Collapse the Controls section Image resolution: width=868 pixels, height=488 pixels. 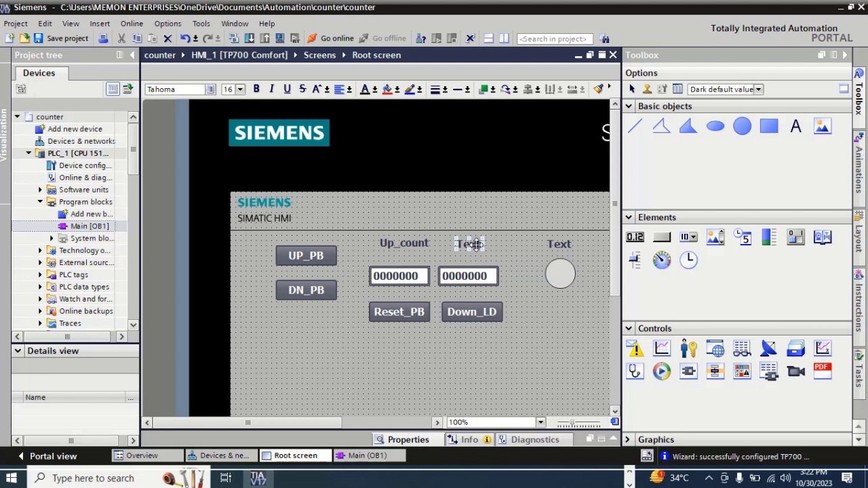coord(629,329)
